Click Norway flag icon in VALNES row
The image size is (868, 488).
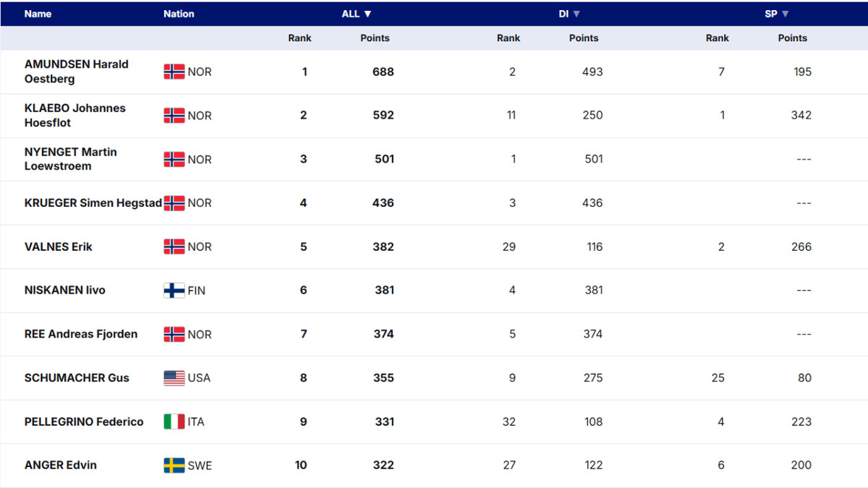tap(174, 247)
